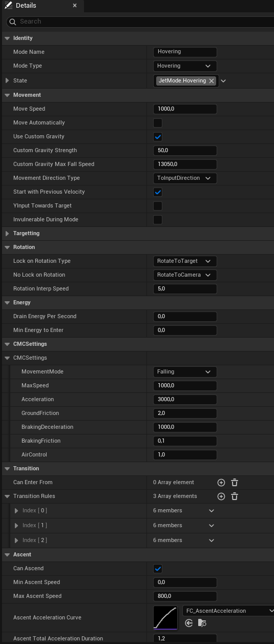
Task: Expand the Targetting section
Action: point(7,234)
